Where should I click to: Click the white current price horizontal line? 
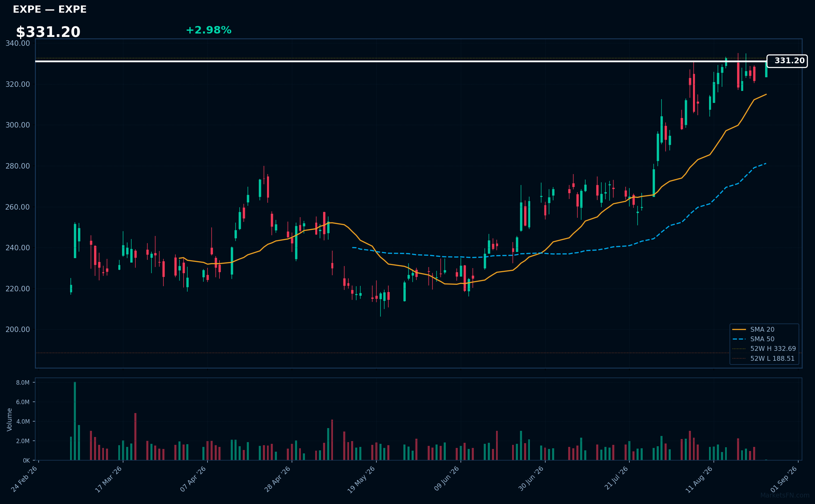(401, 61)
